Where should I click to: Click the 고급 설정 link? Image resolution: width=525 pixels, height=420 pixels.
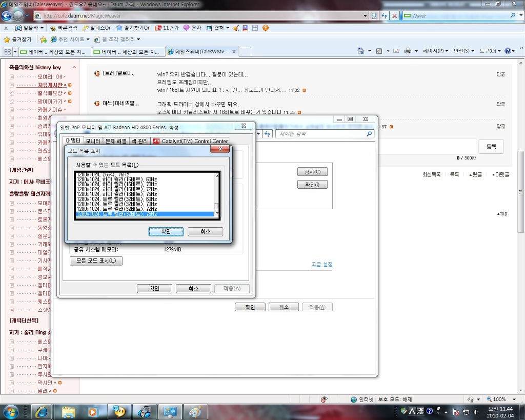[x=322, y=264]
